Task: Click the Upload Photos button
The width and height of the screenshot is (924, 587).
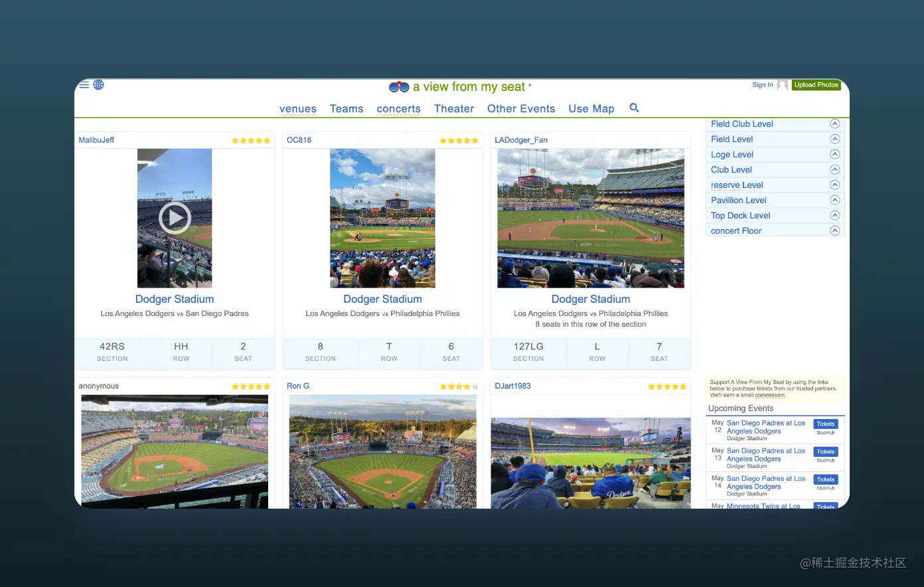Action: 816,85
